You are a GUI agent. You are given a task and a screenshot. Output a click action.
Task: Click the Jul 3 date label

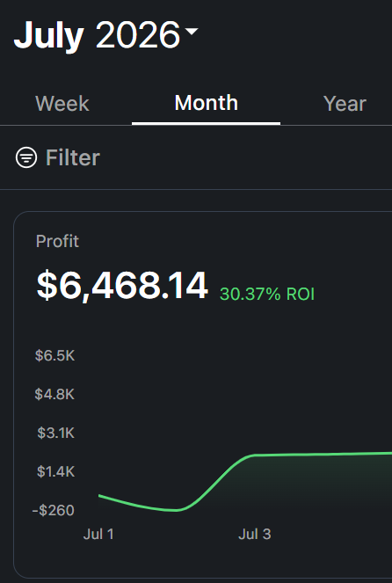255,535
